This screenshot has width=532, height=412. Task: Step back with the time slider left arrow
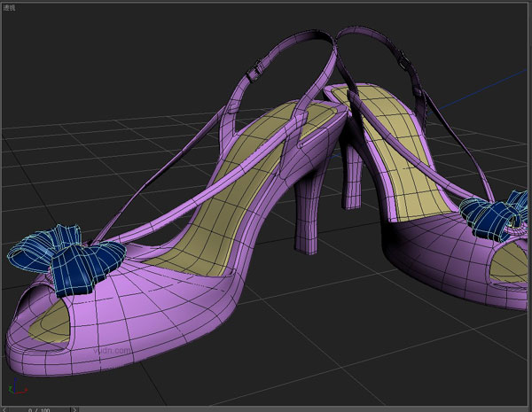4,409
